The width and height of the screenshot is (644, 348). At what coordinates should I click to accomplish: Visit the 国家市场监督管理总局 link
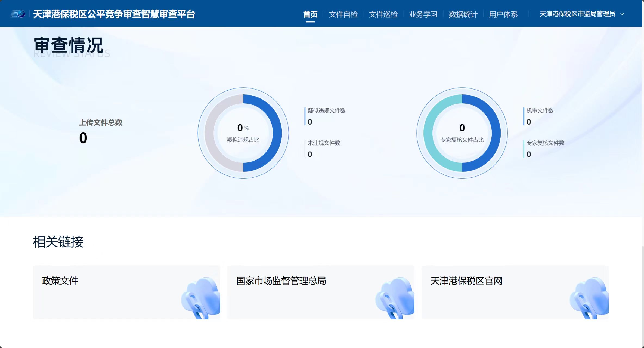tap(299, 292)
